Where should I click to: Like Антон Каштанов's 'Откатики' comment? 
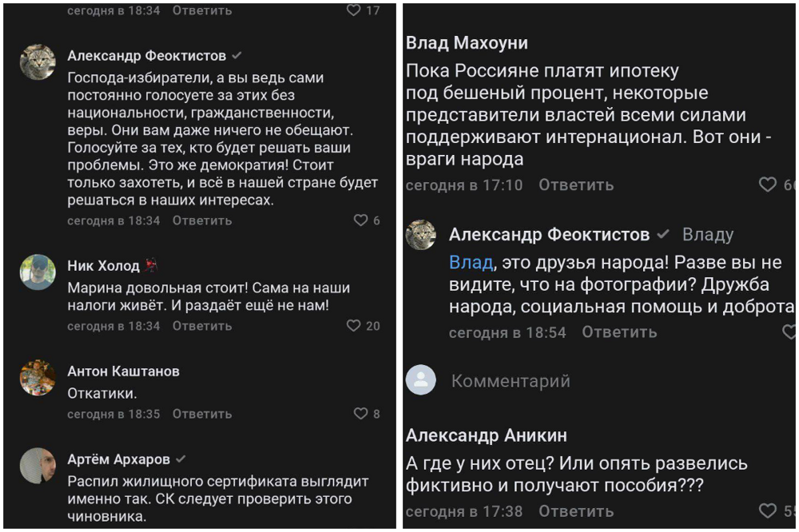(x=360, y=414)
